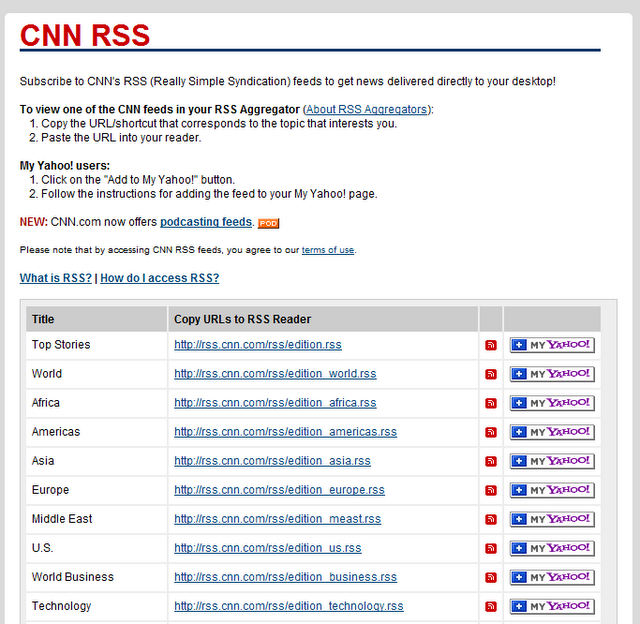Click the RSS icon in Africa row

(x=491, y=403)
